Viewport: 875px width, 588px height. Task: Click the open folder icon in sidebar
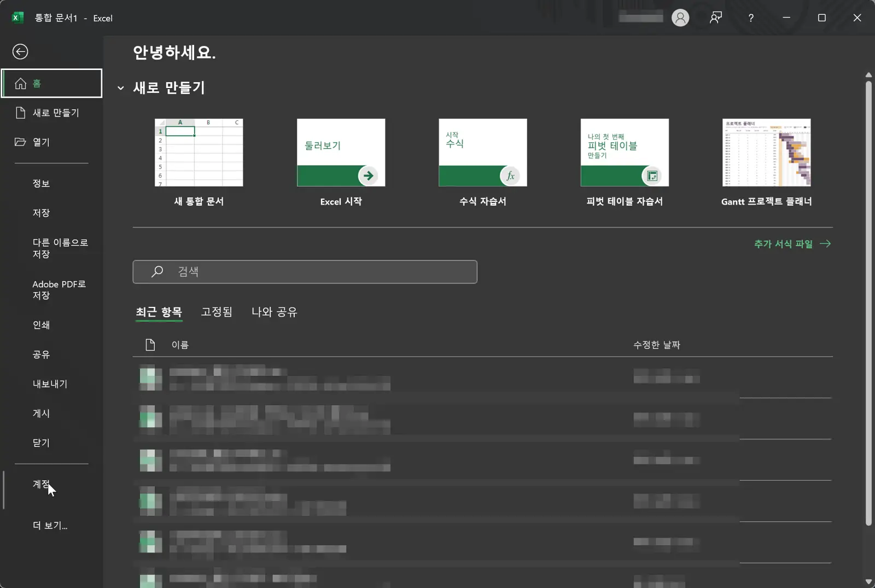(x=20, y=142)
